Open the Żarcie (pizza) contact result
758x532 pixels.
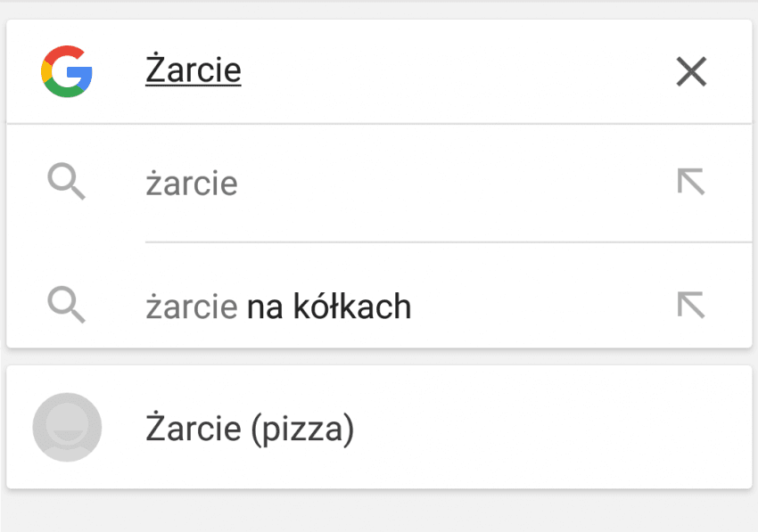pyautogui.click(x=379, y=427)
